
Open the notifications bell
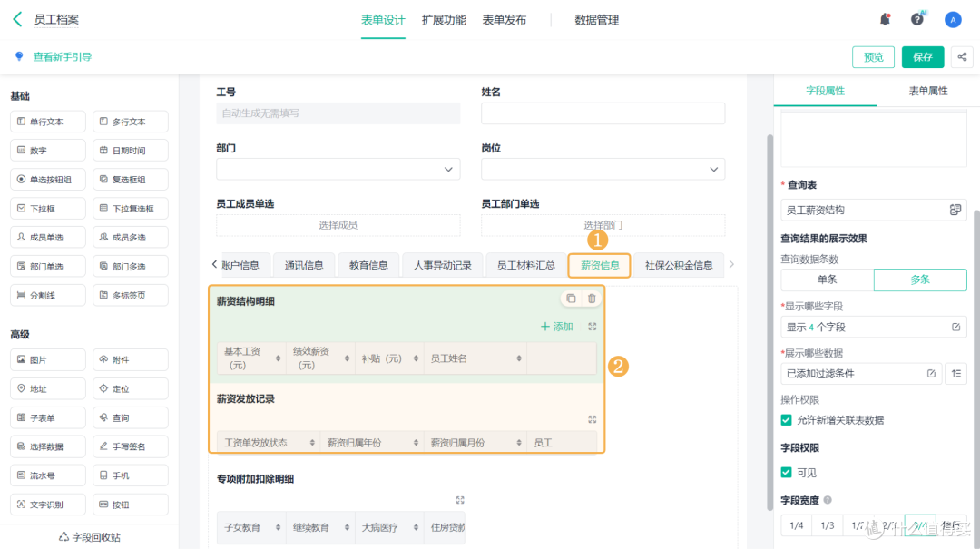click(885, 19)
